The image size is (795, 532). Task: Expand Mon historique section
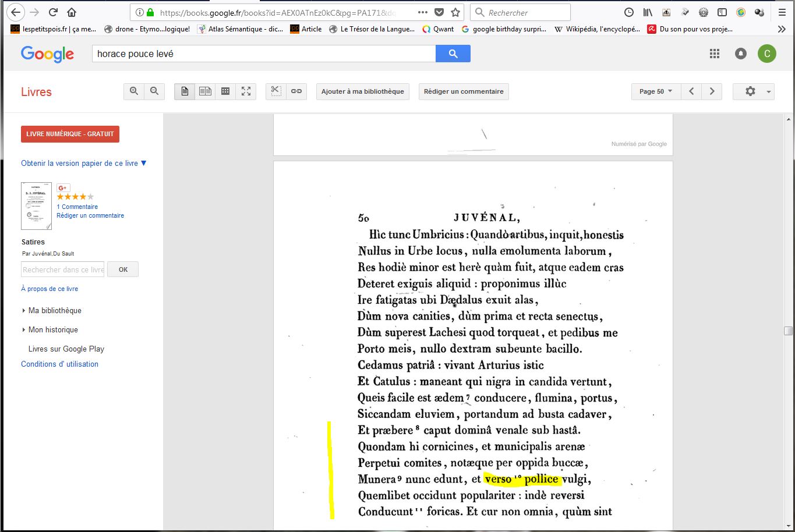coord(52,329)
